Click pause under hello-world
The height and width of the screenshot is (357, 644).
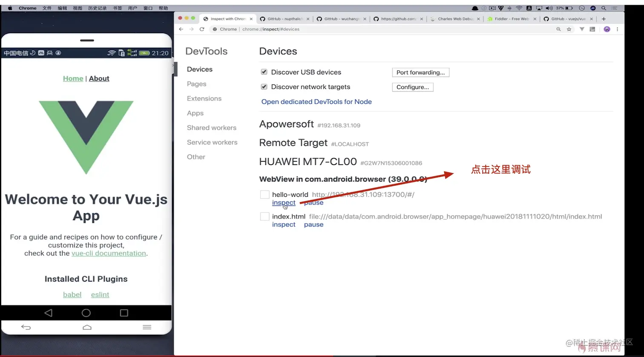pyautogui.click(x=313, y=203)
